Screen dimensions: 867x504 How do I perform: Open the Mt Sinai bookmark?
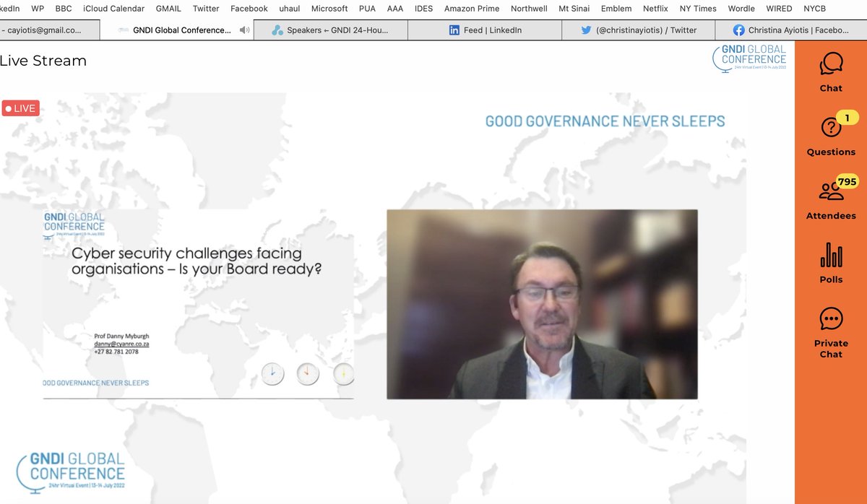pyautogui.click(x=574, y=9)
